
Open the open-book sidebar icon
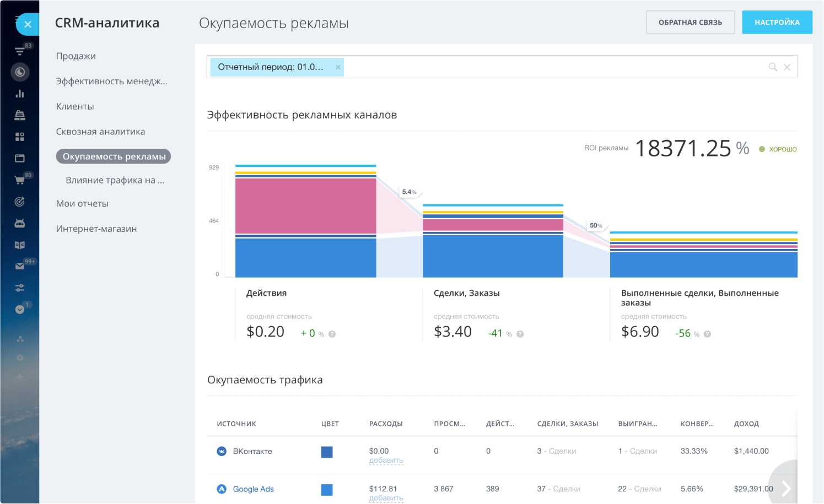(20, 245)
